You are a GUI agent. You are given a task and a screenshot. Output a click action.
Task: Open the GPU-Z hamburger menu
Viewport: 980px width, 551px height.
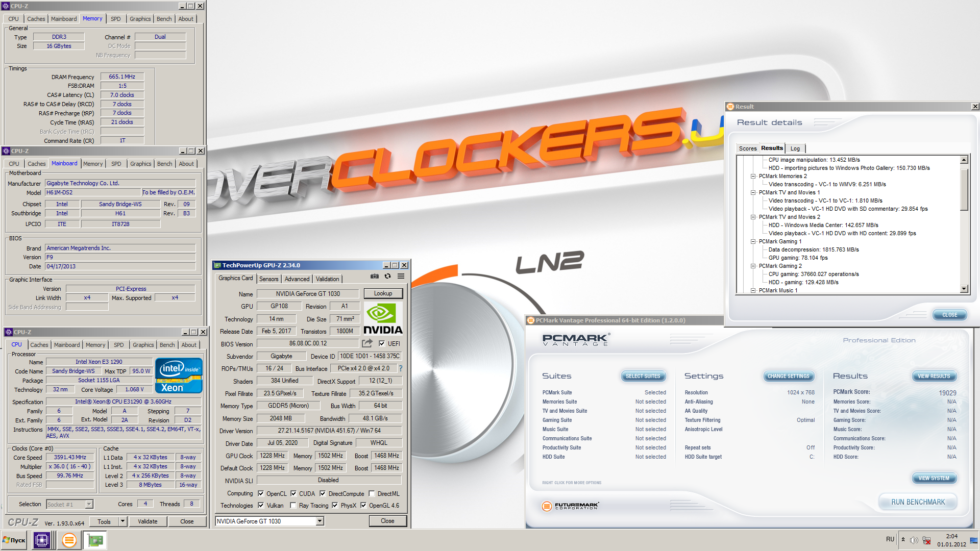coord(401,276)
